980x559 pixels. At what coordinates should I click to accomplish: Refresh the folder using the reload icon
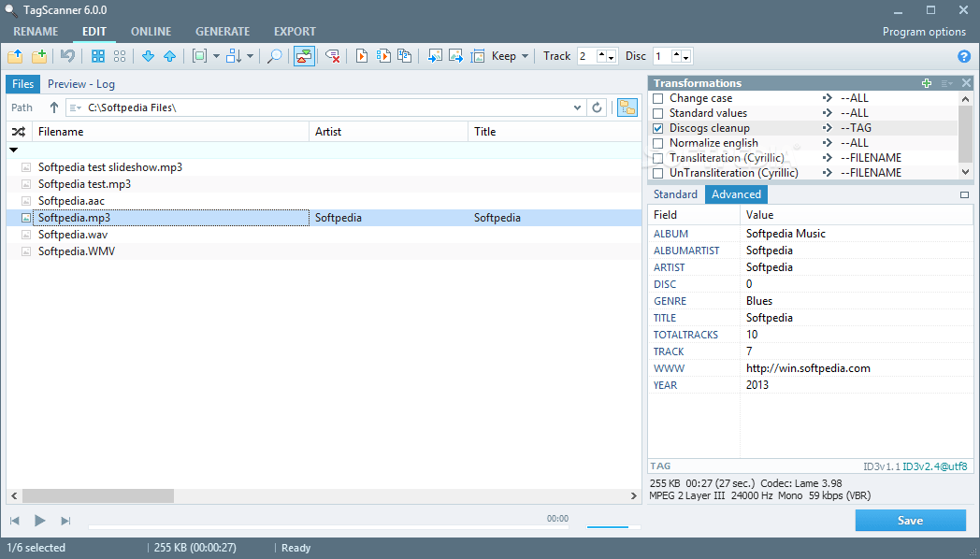pos(598,107)
